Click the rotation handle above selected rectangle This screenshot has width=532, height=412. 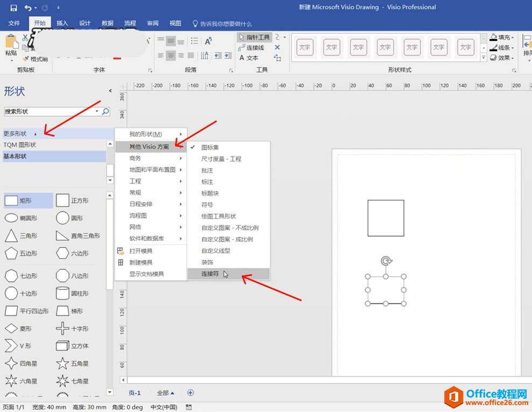pyautogui.click(x=386, y=261)
